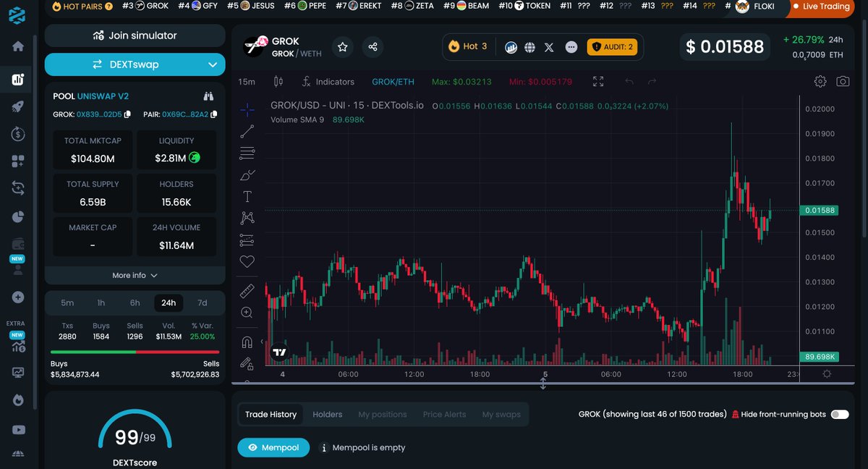The height and width of the screenshot is (469, 868).
Task: Select the ruler measure tool
Action: 247,291
